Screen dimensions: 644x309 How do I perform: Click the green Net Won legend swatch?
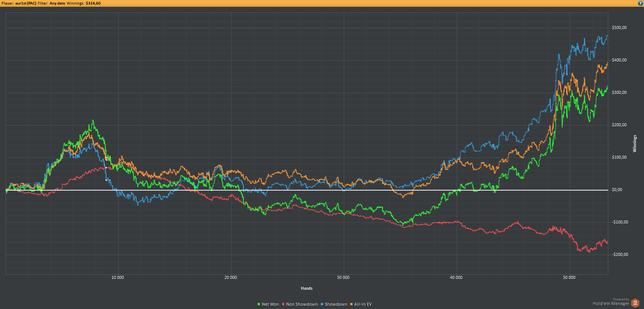click(x=259, y=304)
